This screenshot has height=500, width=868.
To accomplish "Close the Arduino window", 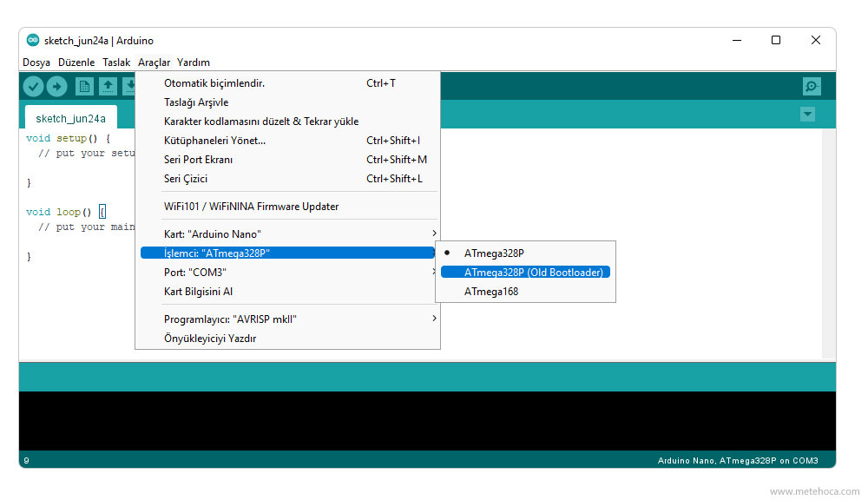I will [815, 41].
